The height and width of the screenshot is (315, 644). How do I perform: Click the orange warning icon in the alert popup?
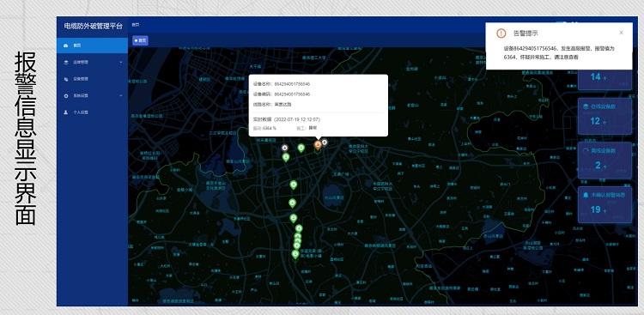click(501, 33)
